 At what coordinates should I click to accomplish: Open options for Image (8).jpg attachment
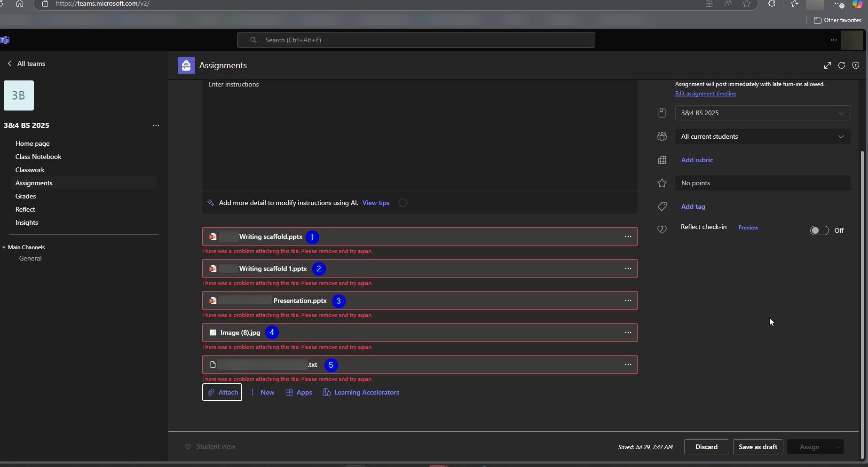[x=628, y=332]
